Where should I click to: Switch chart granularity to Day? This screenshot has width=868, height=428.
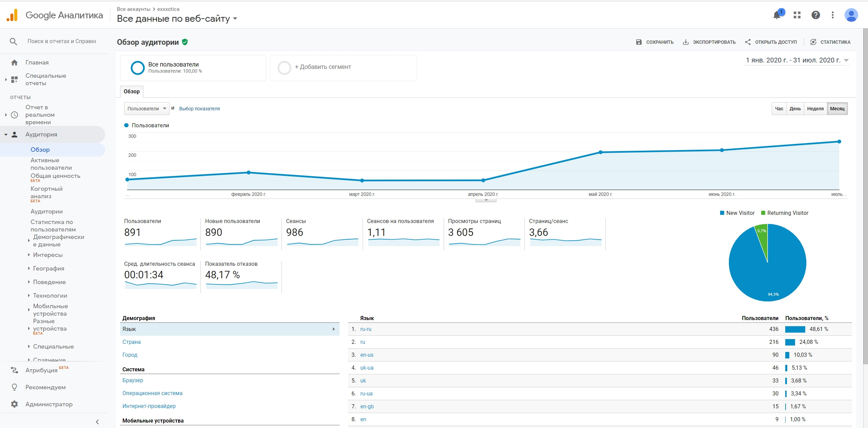(795, 109)
